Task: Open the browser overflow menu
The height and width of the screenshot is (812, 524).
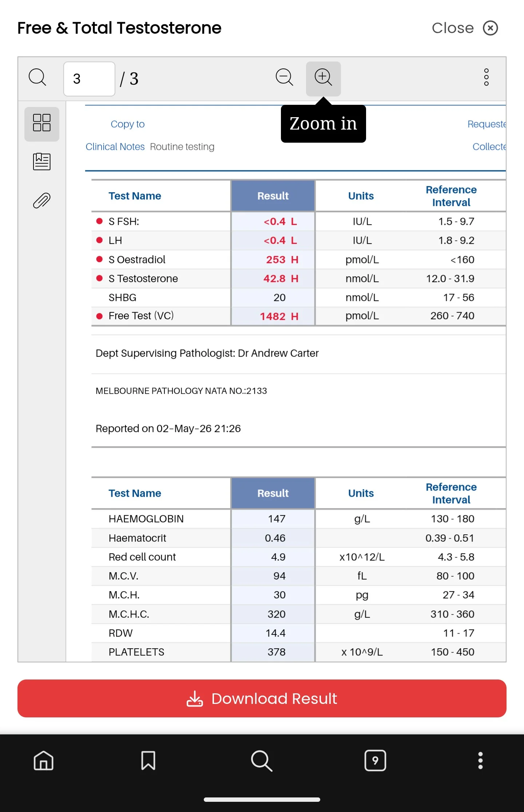Action: [480, 761]
